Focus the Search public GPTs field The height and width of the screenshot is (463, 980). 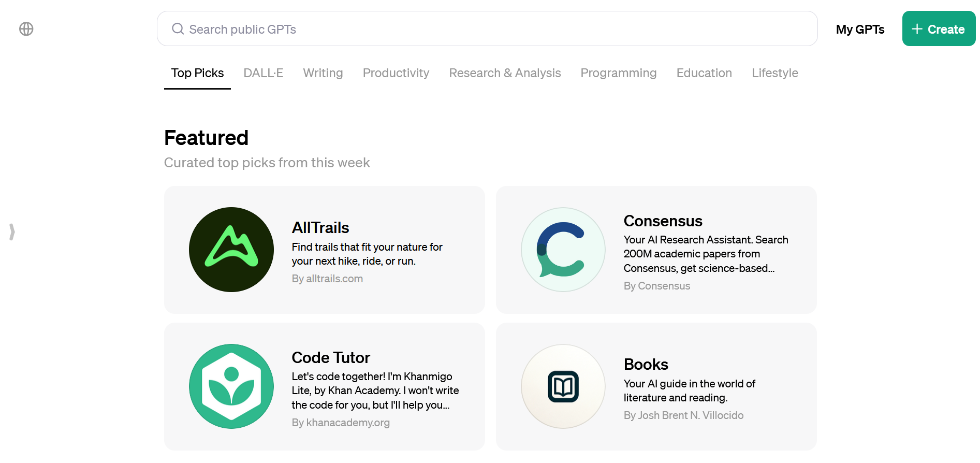coord(487,28)
